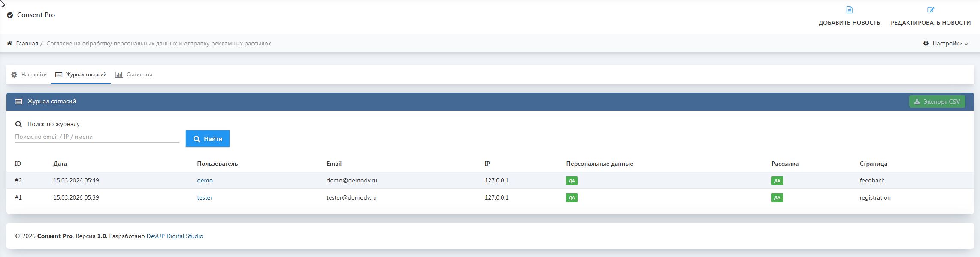Viewport: 980px width, 257px height.
Task: Click the magnifier icon beside Поиск по журналу
Action: 18,124
